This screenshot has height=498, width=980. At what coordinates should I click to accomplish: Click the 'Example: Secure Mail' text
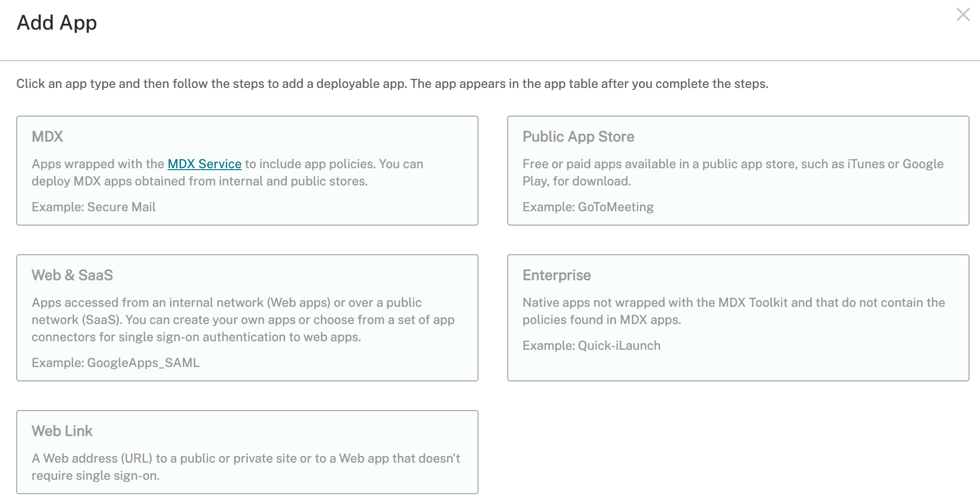[x=94, y=207]
